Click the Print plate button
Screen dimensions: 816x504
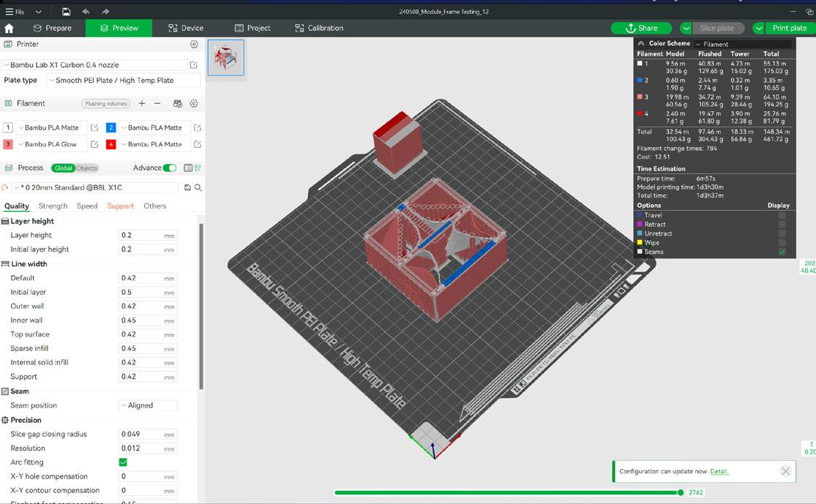[x=789, y=28]
